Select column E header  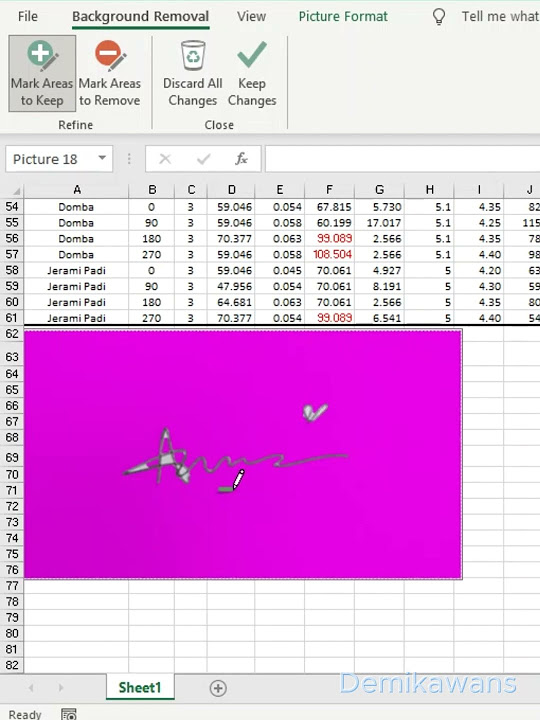click(280, 190)
